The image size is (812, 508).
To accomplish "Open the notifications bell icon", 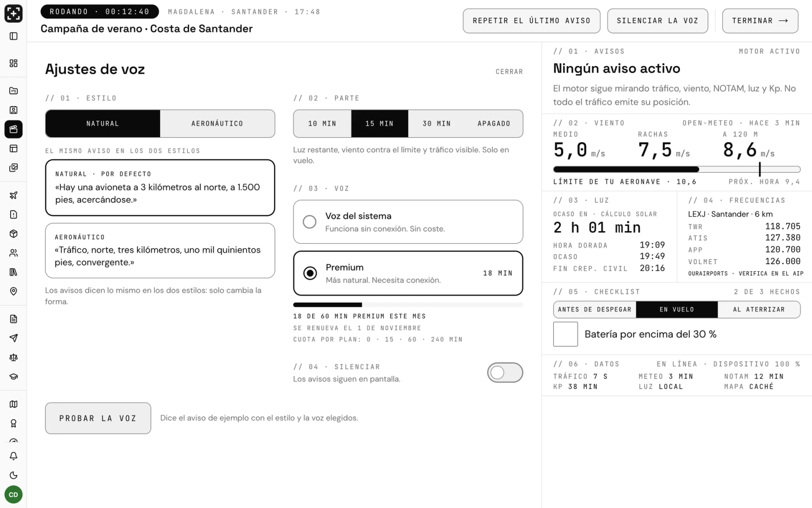I will (14, 456).
